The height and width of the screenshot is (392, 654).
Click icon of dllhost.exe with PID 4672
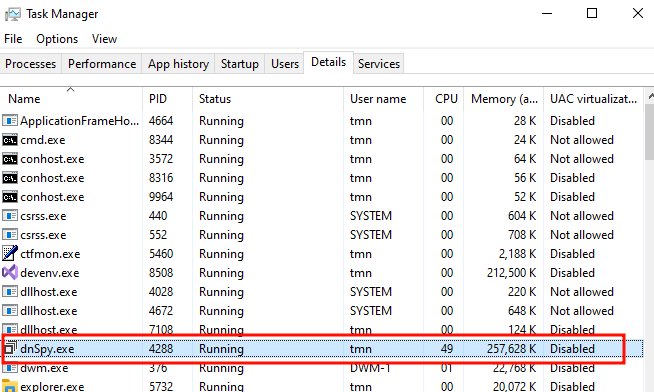pyautogui.click(x=10, y=311)
